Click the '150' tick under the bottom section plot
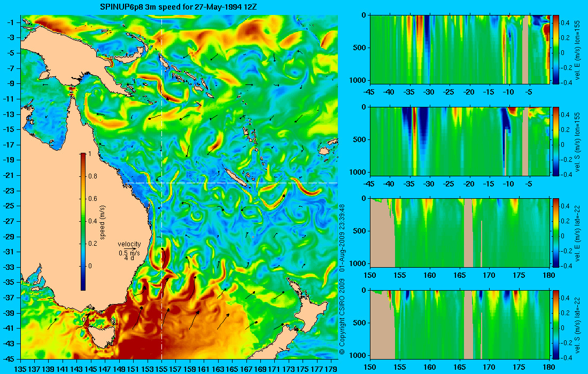The height and width of the screenshot is (374, 588). click(370, 367)
